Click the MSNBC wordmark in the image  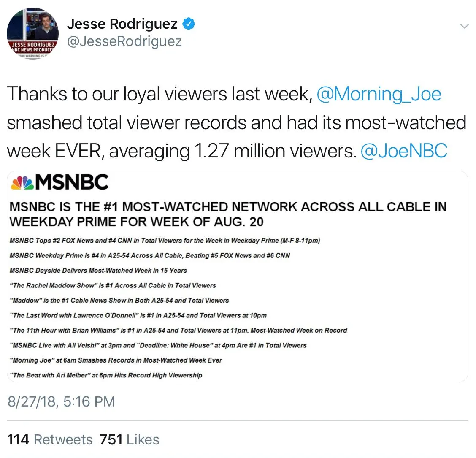pos(72,182)
